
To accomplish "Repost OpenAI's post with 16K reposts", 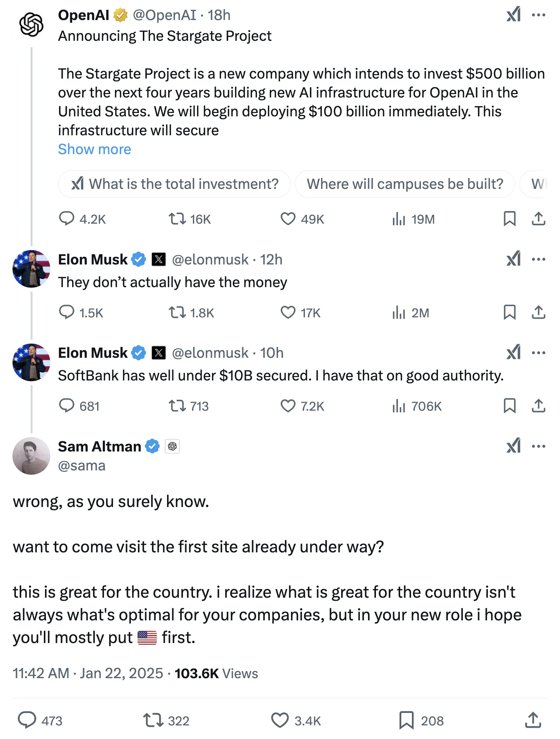I will (177, 219).
